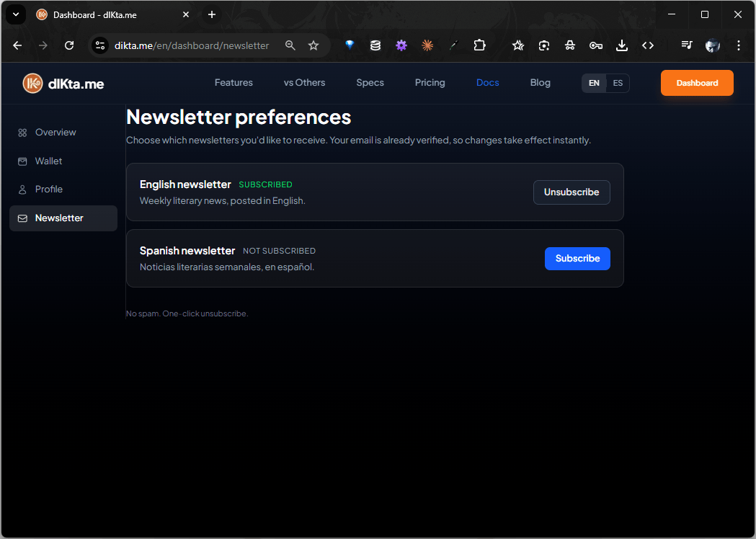Click the password key icon in the toolbar
Image resolution: width=756 pixels, height=539 pixels.
coord(596,45)
